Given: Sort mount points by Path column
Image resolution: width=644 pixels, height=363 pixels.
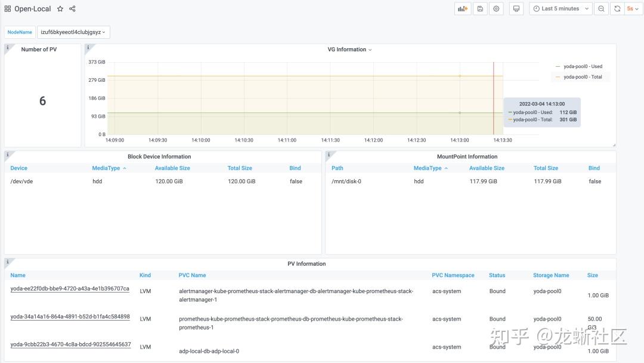Looking at the screenshot, I should [337, 168].
